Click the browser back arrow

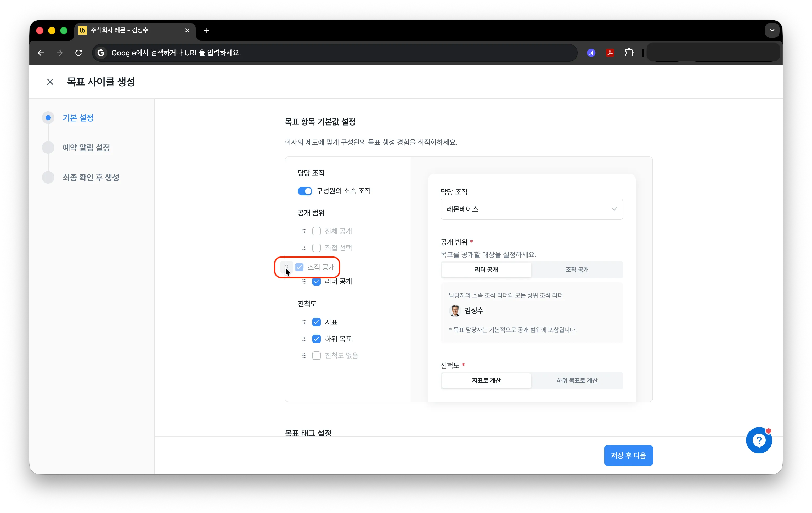click(x=41, y=53)
